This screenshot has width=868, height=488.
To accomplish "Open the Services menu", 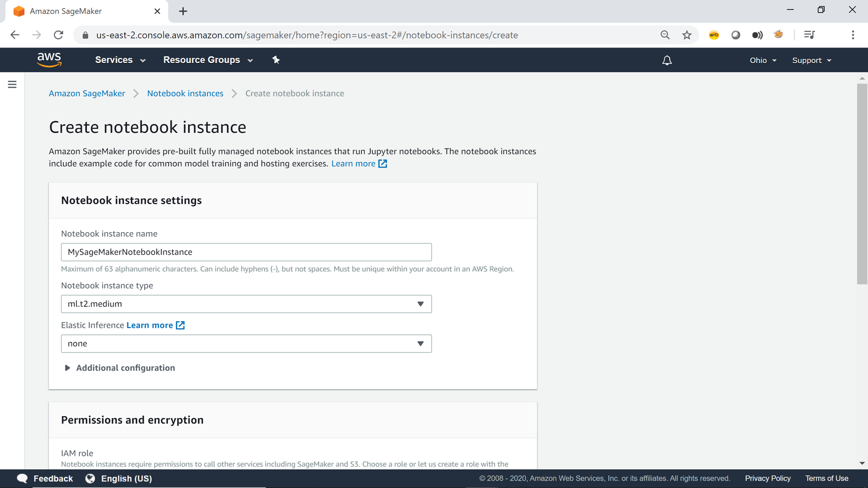I will [120, 60].
